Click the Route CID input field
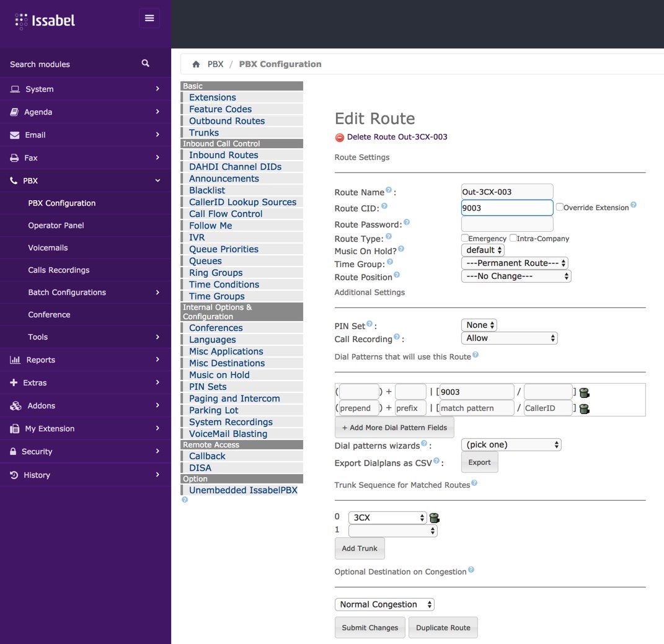Screen dimensions: 664x644 coord(507,208)
